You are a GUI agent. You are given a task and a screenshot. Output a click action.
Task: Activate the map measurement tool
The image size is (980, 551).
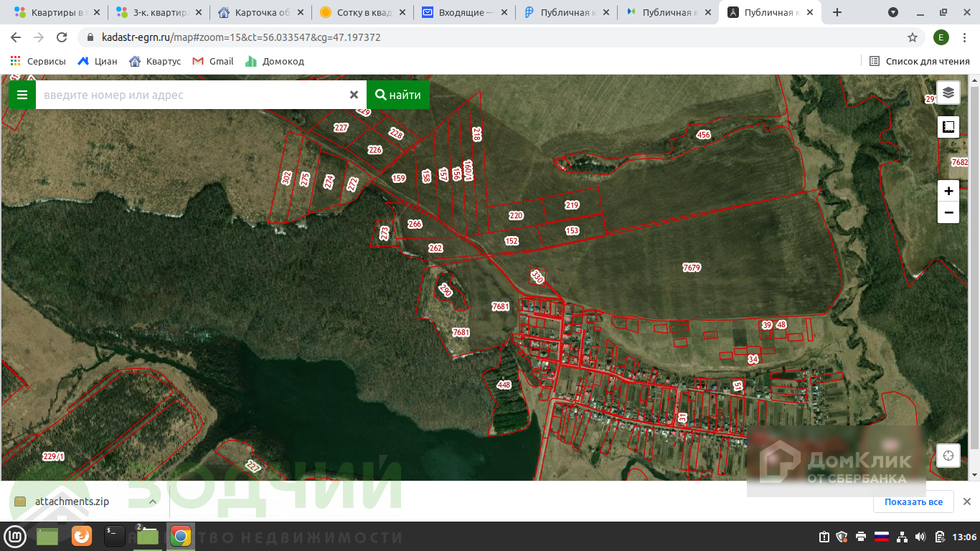click(948, 127)
